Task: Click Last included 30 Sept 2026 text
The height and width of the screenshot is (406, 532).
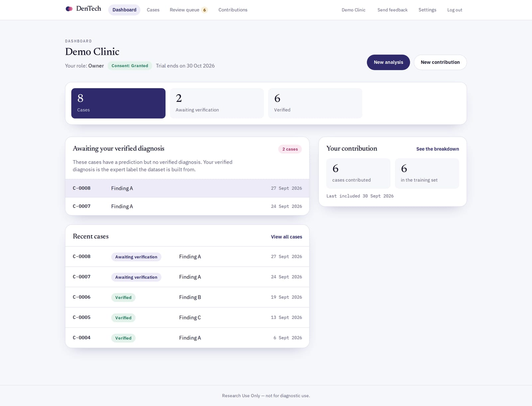Action: click(360, 196)
